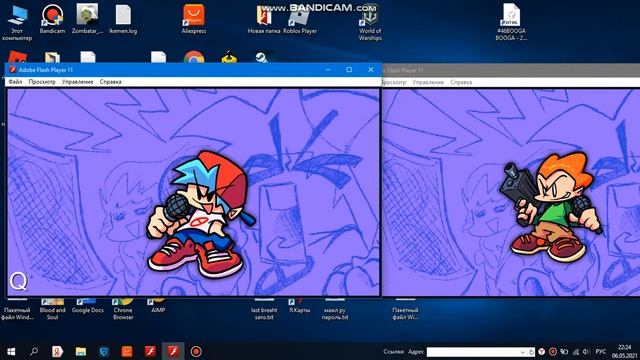Screen dimensions: 640x360
Task: Select the Chrome icon partly hidden behind Flash Player
Action: 194,57
